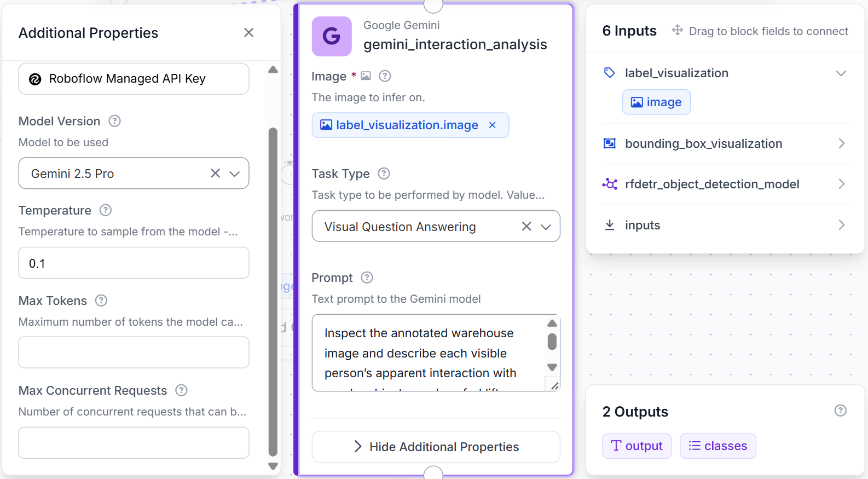The height and width of the screenshot is (479, 868).
Task: Click the Additional Properties heading
Action: click(89, 33)
